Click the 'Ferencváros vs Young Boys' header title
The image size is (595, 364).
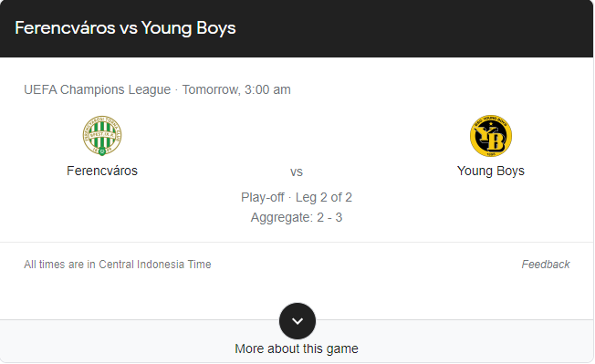(125, 28)
